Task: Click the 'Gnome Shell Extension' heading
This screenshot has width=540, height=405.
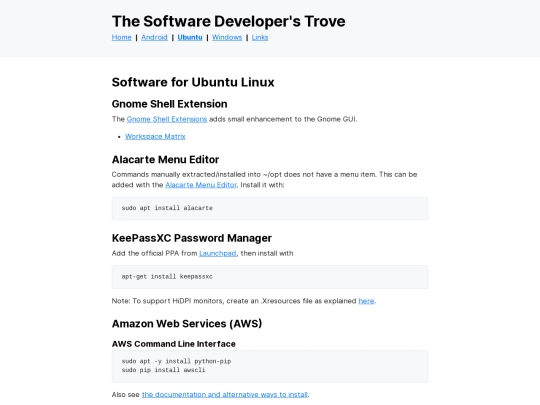Action: tap(169, 104)
